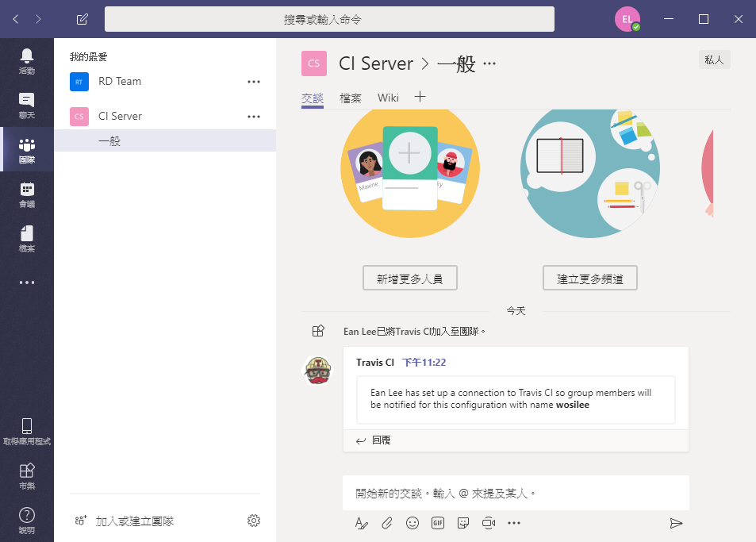The width and height of the screenshot is (756, 542).
Task: Click the search or command box
Action: [x=329, y=19]
